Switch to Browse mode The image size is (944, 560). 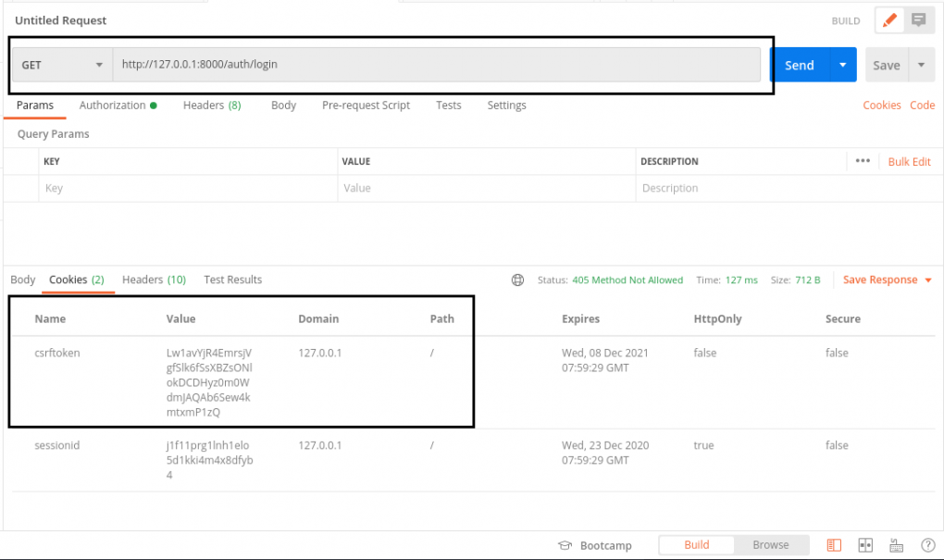(x=773, y=545)
